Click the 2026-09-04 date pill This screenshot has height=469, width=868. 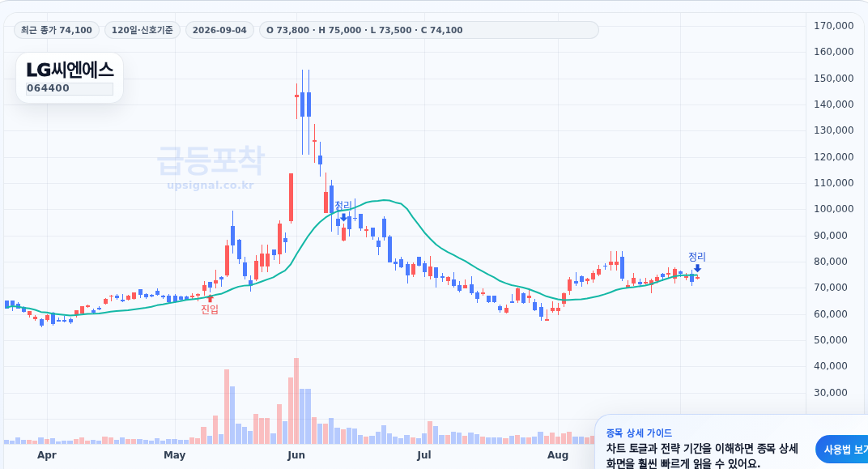tap(219, 30)
